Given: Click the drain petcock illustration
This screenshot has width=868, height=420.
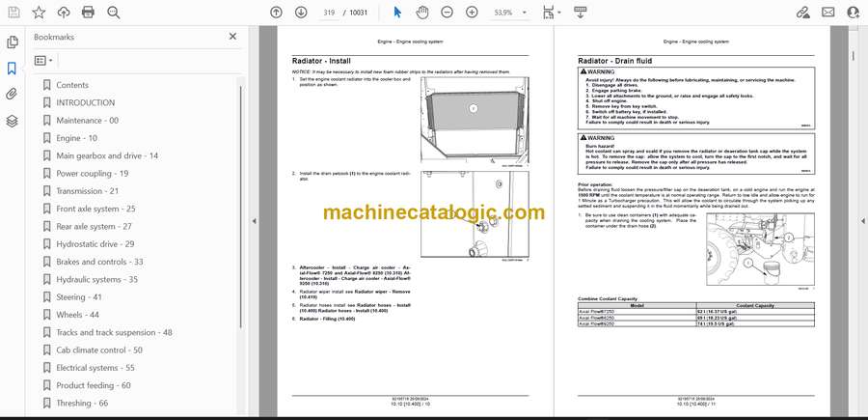Looking at the screenshot, I should (475, 214).
